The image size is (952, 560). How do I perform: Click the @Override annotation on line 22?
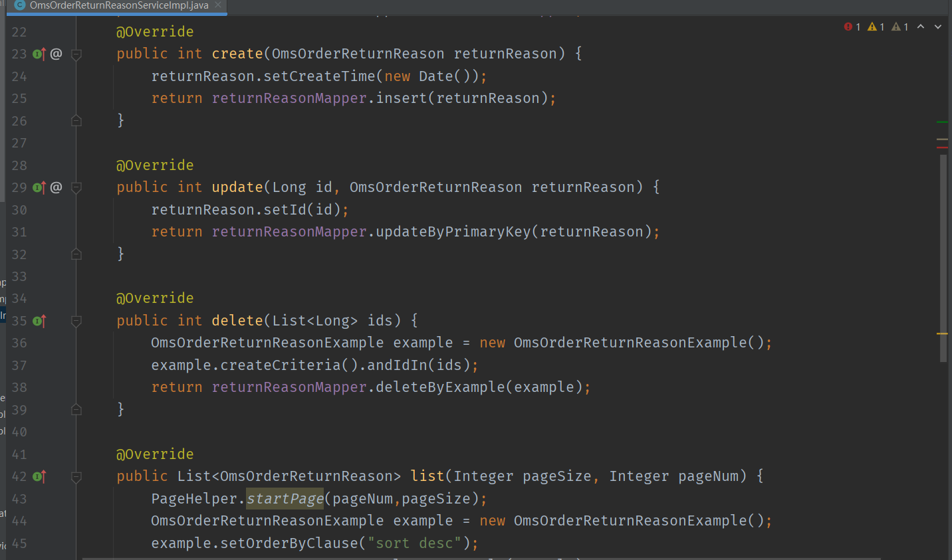point(155,32)
